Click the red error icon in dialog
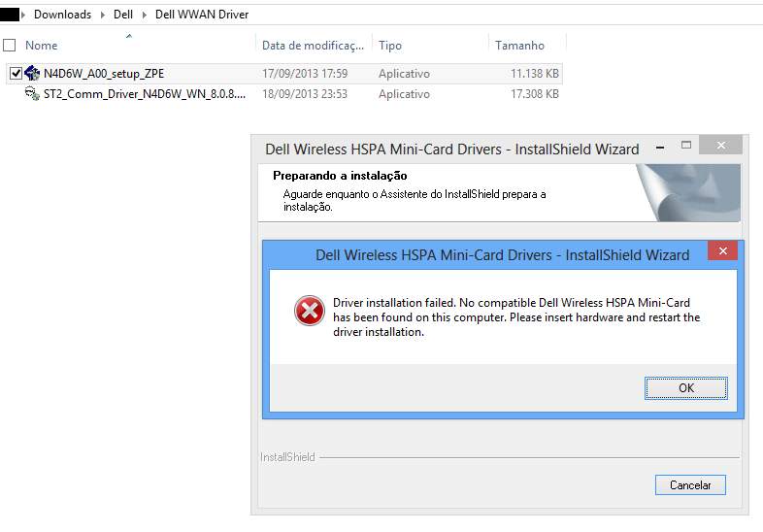Viewport: 763px width, 532px height. tap(310, 310)
